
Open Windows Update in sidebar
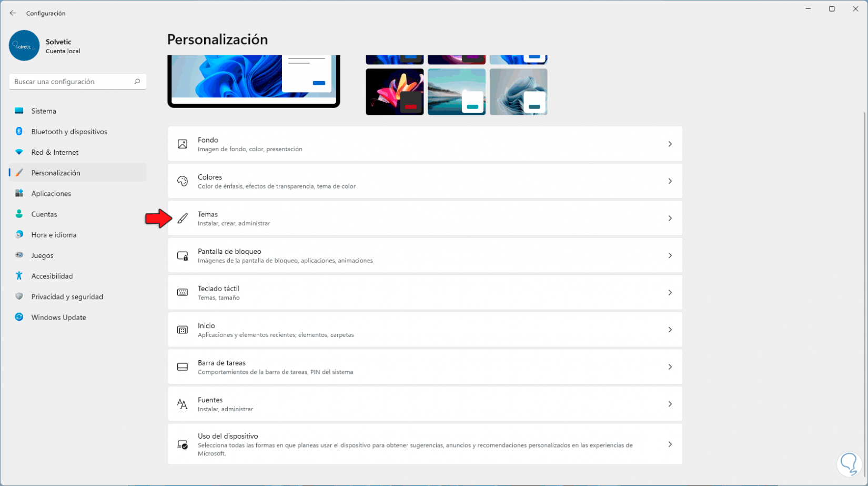click(78, 317)
